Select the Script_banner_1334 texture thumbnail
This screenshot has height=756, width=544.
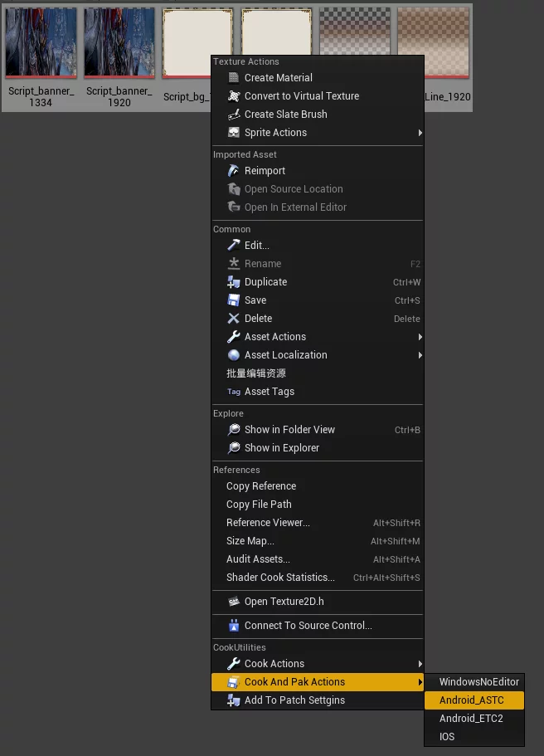pos(41,43)
